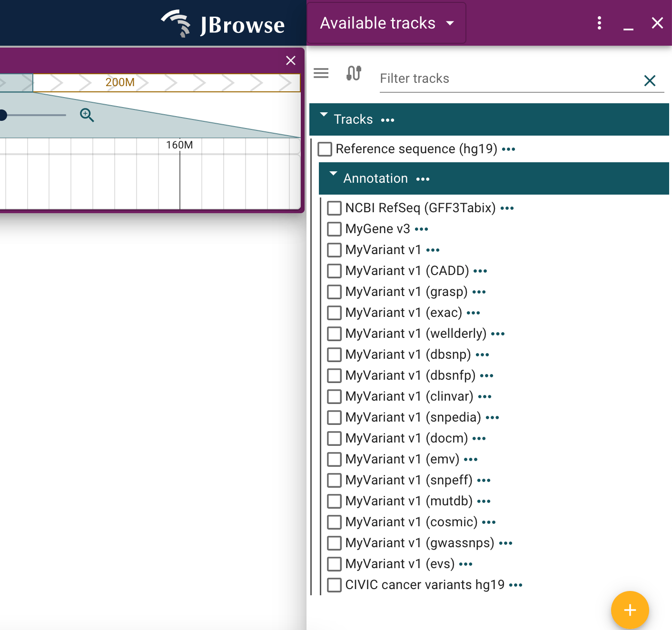Open more options for MyVariant v1 (cosmic)
The height and width of the screenshot is (630, 672).
coord(489,522)
